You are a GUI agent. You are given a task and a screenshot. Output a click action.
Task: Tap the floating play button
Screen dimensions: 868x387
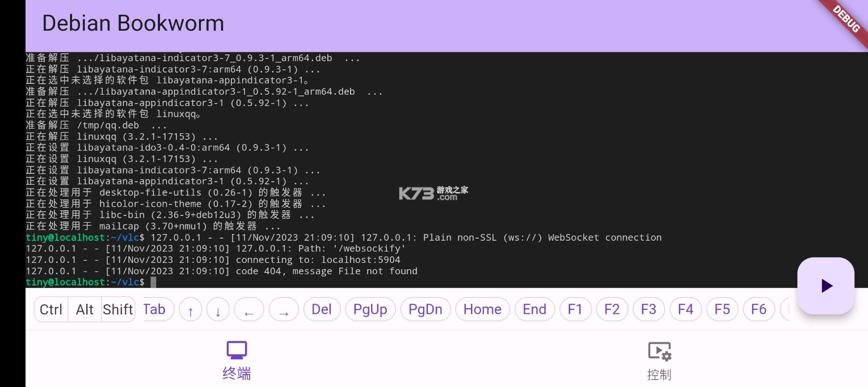[825, 286]
